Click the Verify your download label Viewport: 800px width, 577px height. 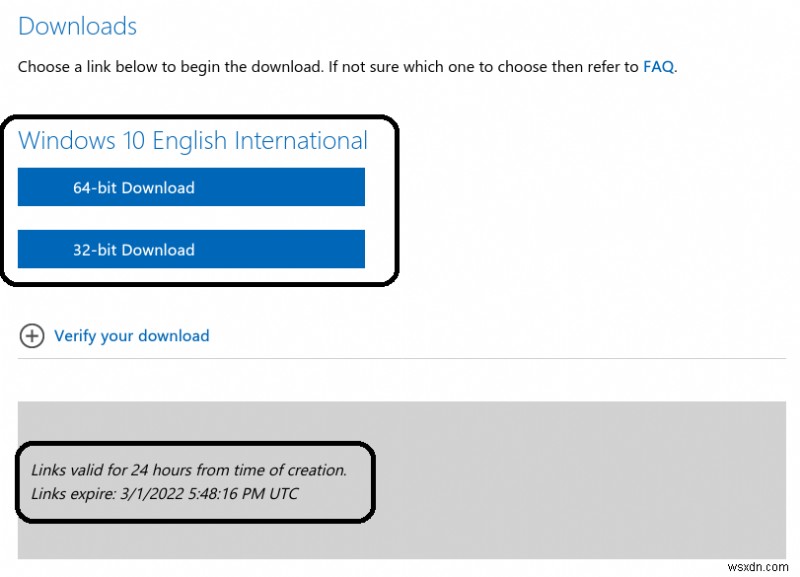131,336
